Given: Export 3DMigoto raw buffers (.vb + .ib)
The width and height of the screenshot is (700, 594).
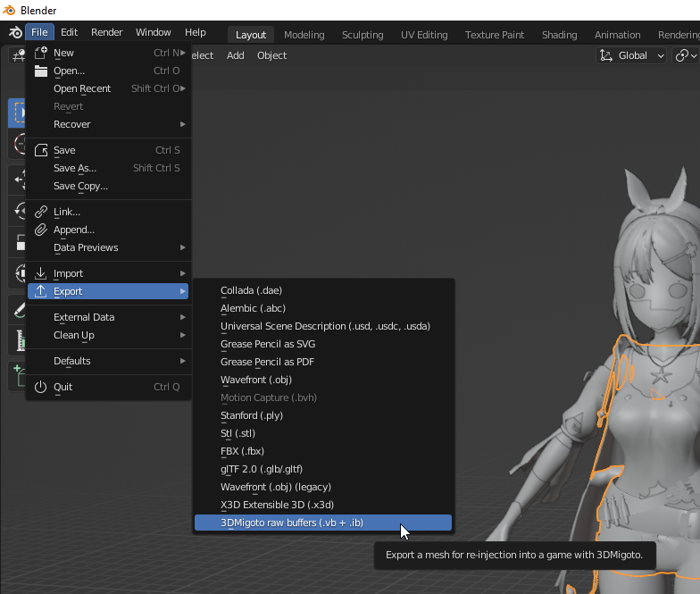Looking at the screenshot, I should (323, 523).
